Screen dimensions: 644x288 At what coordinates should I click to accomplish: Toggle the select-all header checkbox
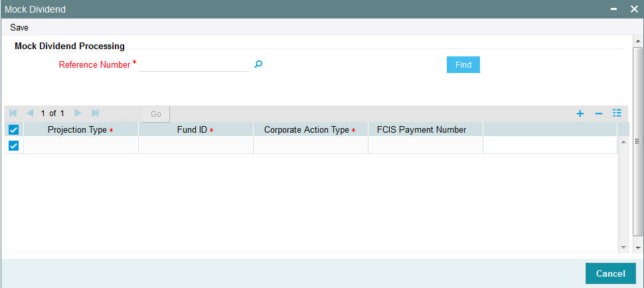coord(13,130)
